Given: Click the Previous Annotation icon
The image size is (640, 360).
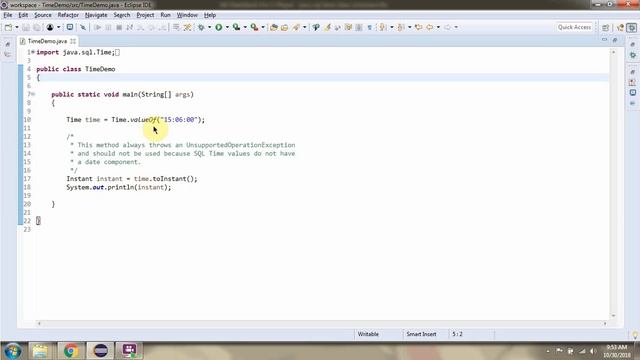Looking at the screenshot, I should click(401, 27).
